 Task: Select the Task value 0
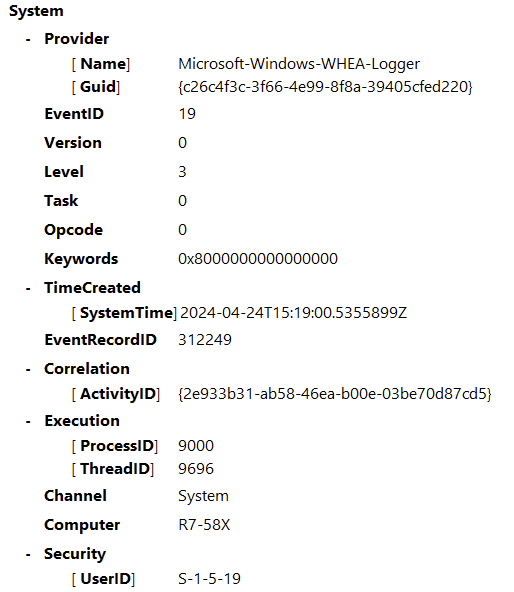tap(182, 201)
